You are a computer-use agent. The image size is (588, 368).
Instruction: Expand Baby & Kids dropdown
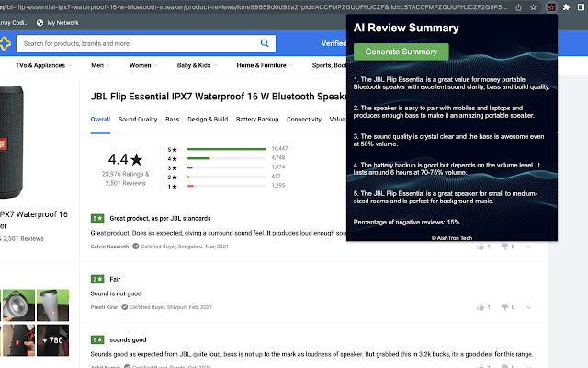pos(197,65)
